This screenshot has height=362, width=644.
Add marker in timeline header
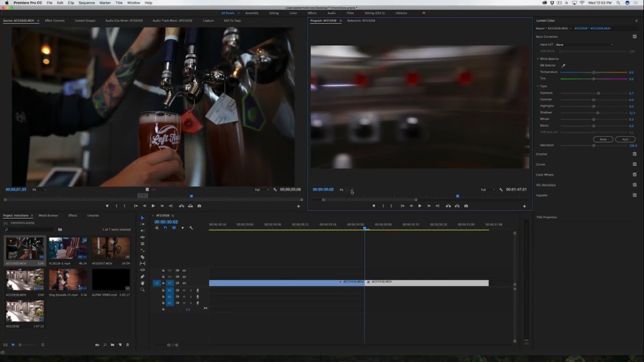pos(182,228)
